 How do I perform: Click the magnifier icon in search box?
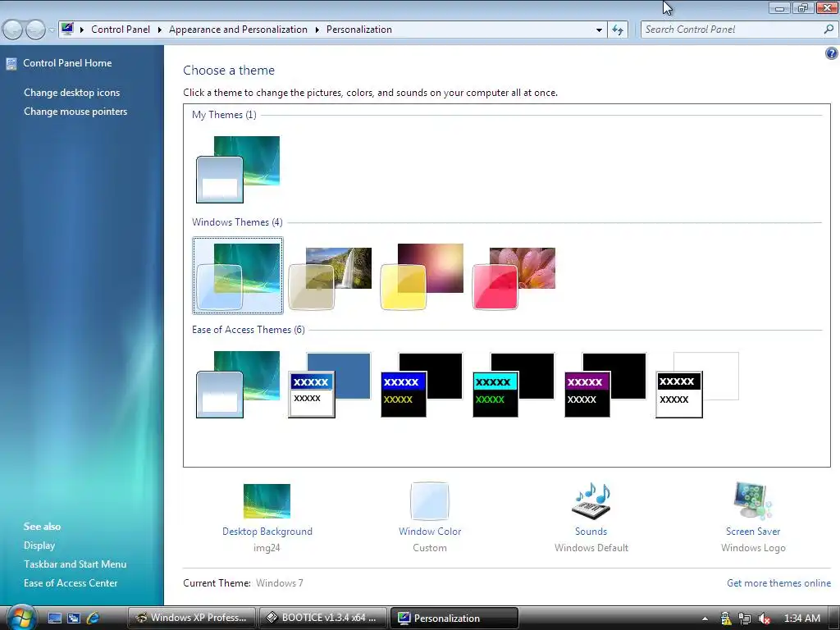click(x=829, y=30)
